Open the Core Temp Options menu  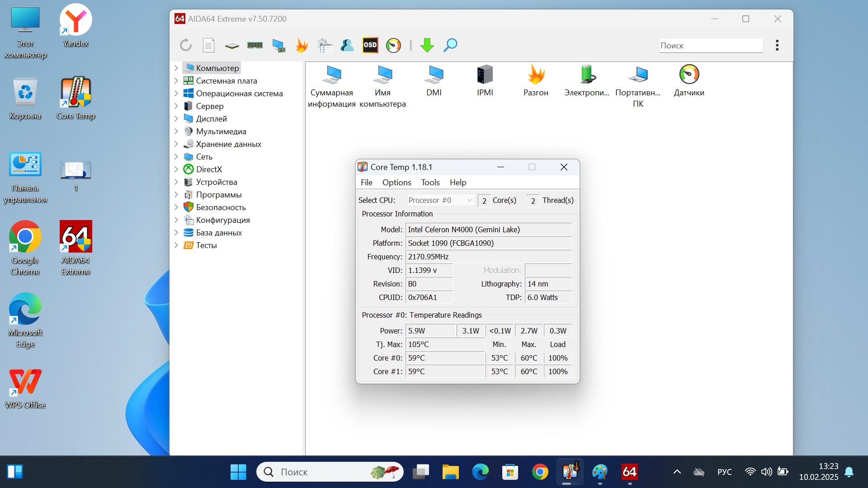pyautogui.click(x=396, y=183)
